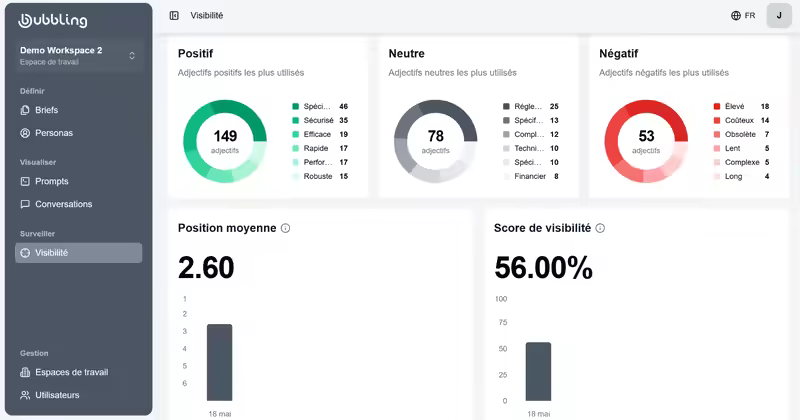The image size is (800, 420).
Task: Click the Positif donut chart center
Action: pos(225,141)
